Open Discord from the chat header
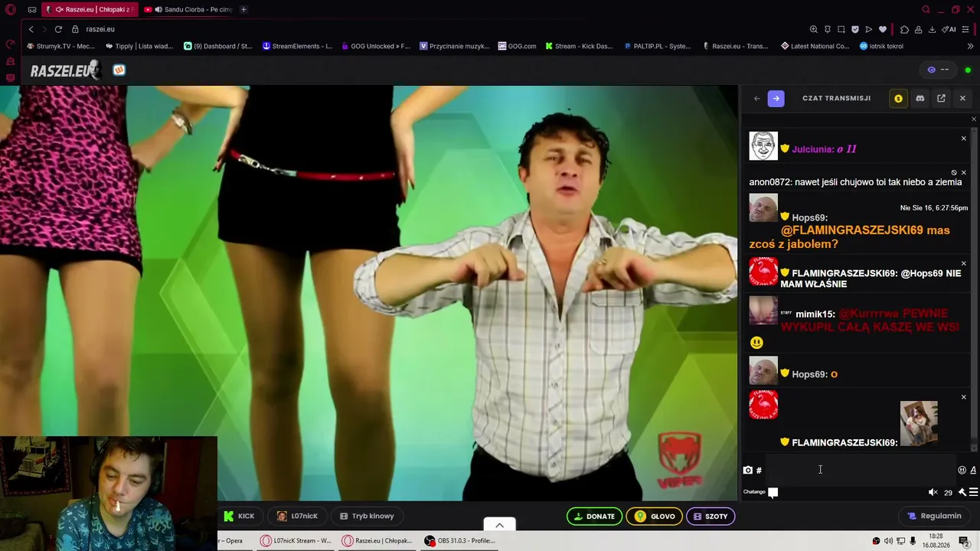 point(920,98)
